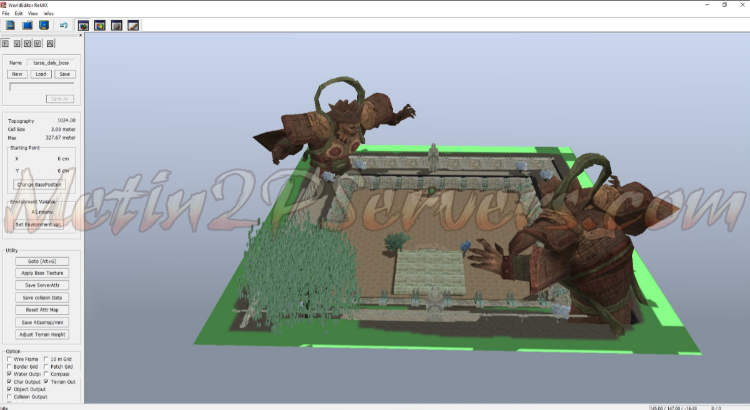Select the third side panel tab icon
This screenshot has width=750, height=410.
click(x=27, y=44)
